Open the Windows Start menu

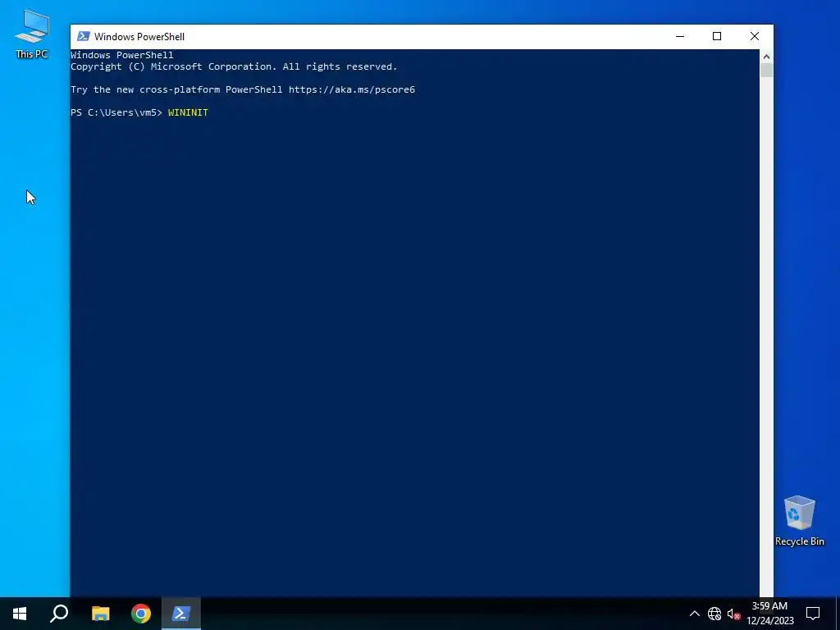pos(20,614)
